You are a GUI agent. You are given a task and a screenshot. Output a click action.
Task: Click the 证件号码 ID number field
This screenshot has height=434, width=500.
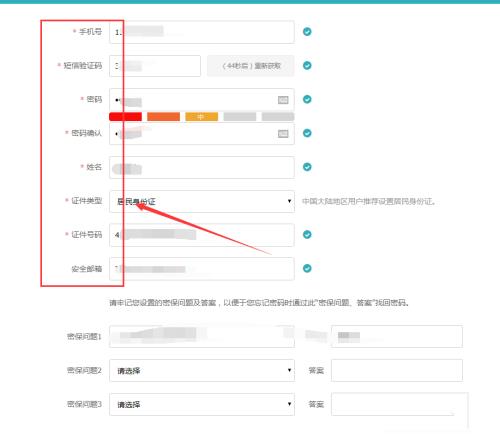pyautogui.click(x=202, y=235)
